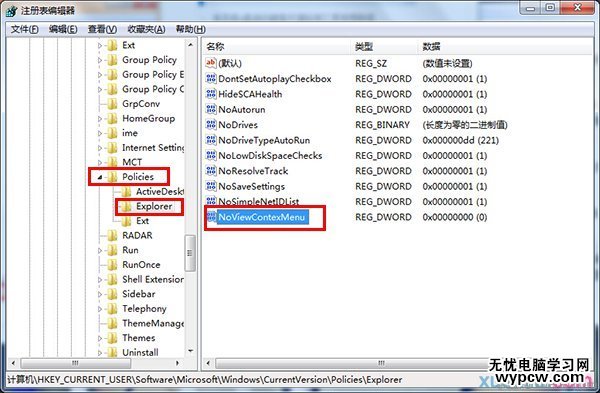600x393 pixels.
Task: Click the tree pane's vertical scrollbar thumb
Action: [x=190, y=253]
